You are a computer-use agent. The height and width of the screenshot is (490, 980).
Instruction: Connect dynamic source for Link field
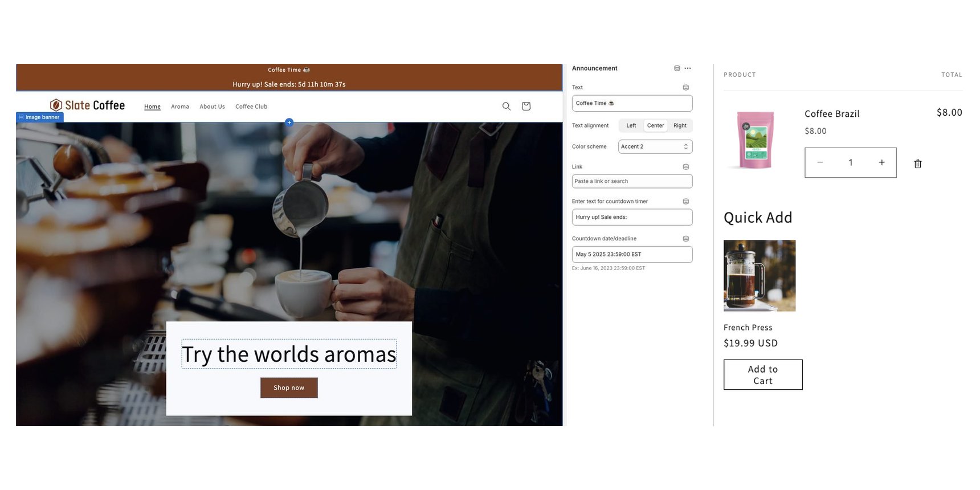pos(686,167)
